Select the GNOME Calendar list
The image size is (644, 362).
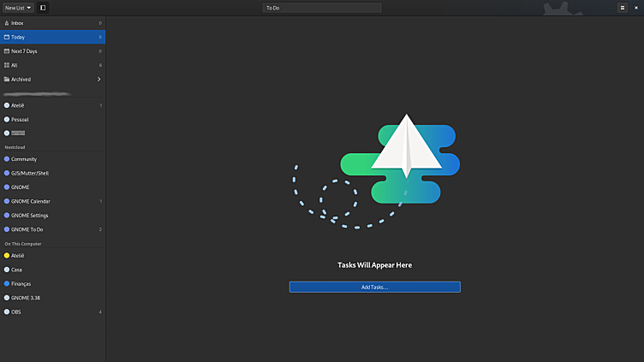(x=30, y=201)
